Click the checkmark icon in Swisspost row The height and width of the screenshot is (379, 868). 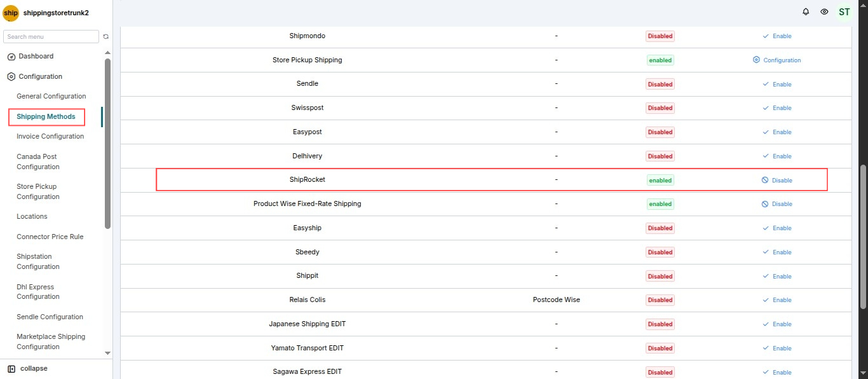pos(766,108)
